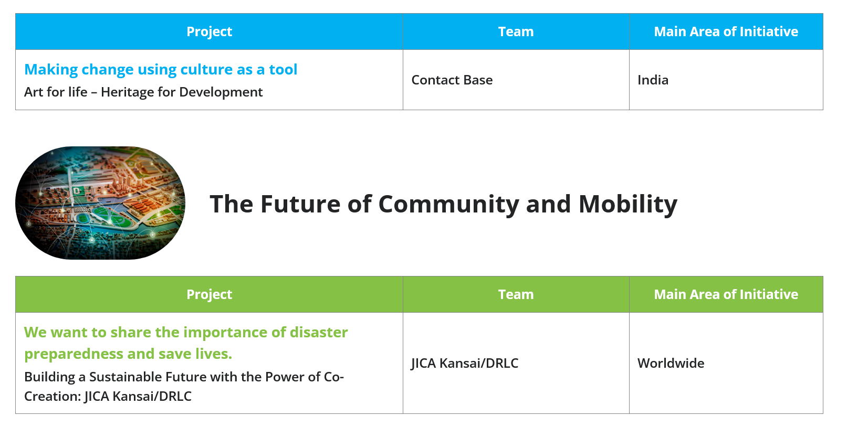Click the green table's Project header
This screenshot has height=437, width=868.
pyautogui.click(x=209, y=295)
